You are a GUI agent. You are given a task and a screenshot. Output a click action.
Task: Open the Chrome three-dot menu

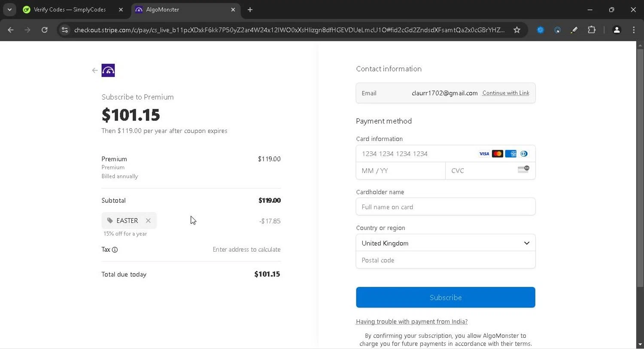[634, 30]
